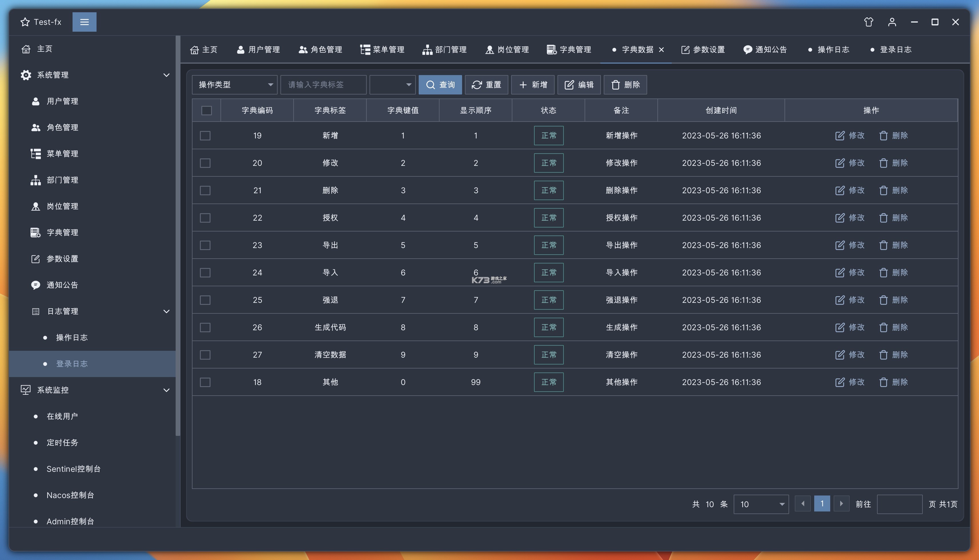This screenshot has height=560, width=979.
Task: Collapse the 系统监控 sidebar section
Action: [x=166, y=390]
